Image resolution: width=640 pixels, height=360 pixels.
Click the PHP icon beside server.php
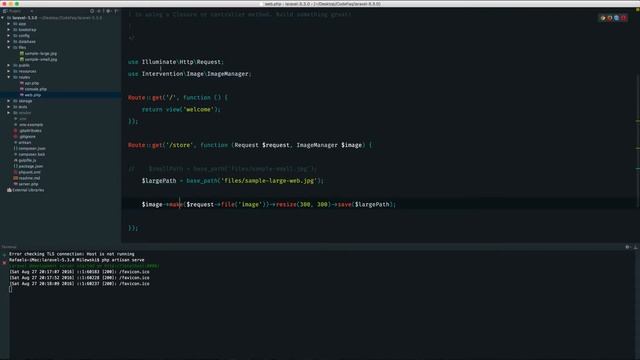pos(16,184)
